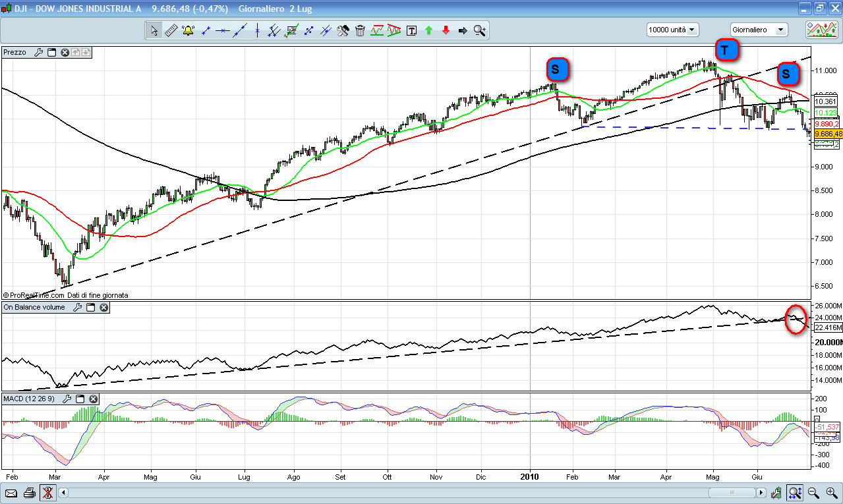Click the Prezzo panel label
Image resolution: width=843 pixels, height=504 pixels.
(15, 52)
